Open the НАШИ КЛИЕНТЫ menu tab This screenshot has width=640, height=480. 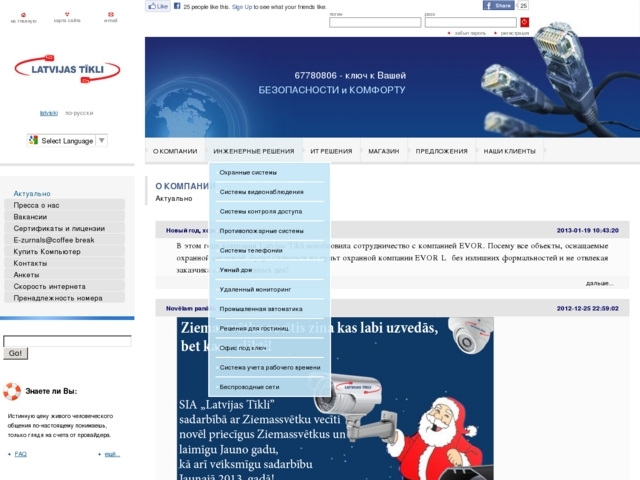(509, 151)
